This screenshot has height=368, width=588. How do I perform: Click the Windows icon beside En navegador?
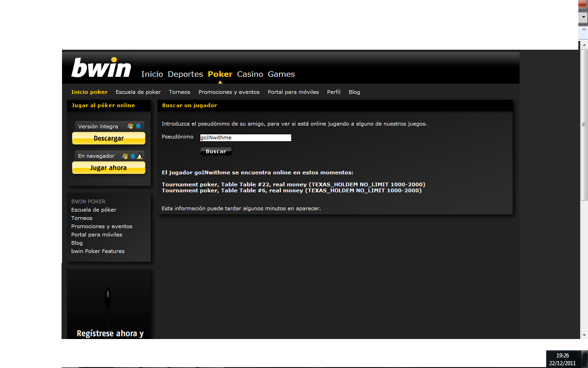125,156
